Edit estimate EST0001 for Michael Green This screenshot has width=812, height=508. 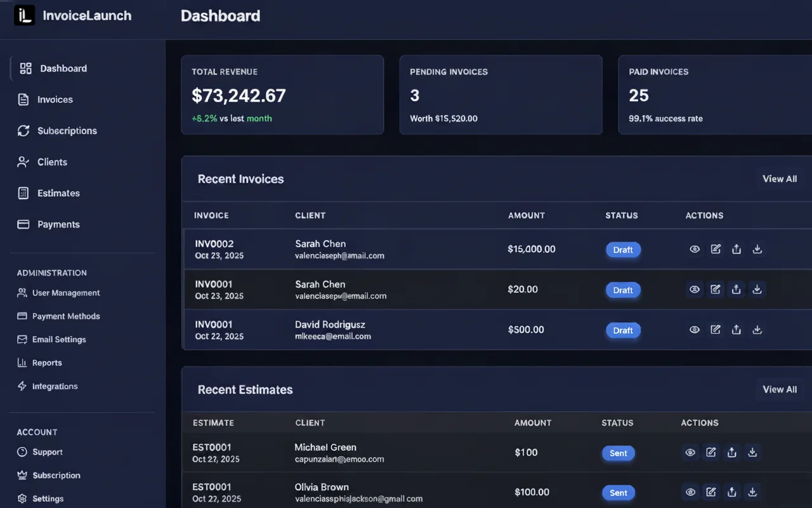(x=710, y=452)
